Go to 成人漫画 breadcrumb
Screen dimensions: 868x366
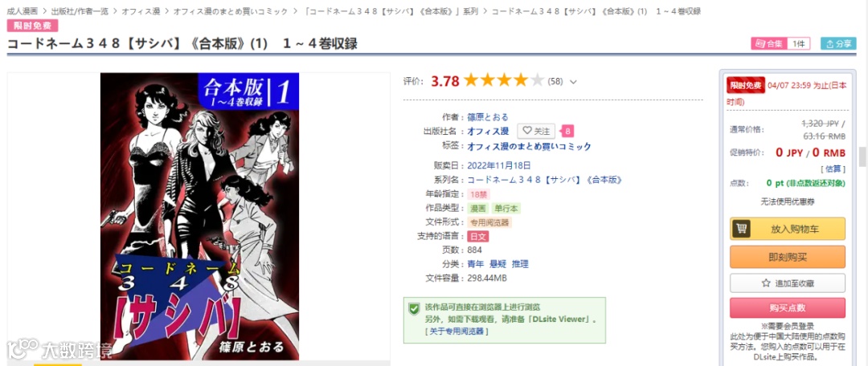click(23, 11)
